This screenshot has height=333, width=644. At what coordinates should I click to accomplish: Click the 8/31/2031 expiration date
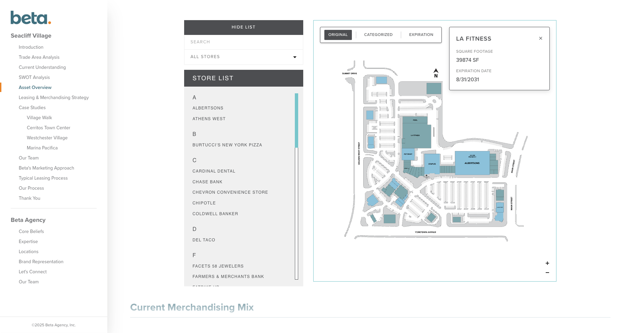click(x=468, y=80)
